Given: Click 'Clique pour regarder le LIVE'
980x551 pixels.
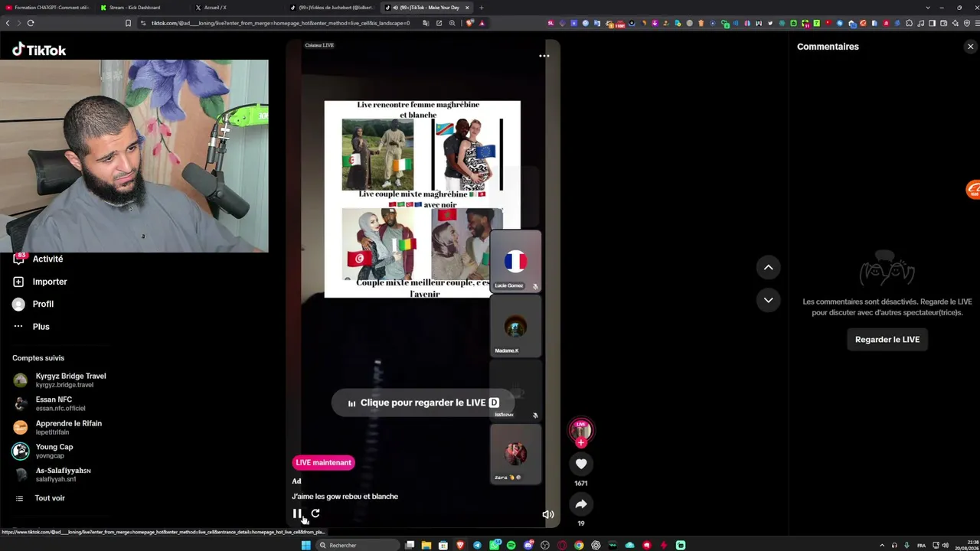Looking at the screenshot, I should click(x=423, y=403).
